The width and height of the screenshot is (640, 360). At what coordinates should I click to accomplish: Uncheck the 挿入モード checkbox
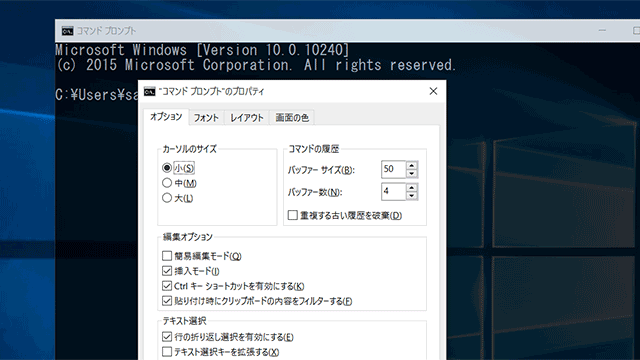tap(167, 271)
